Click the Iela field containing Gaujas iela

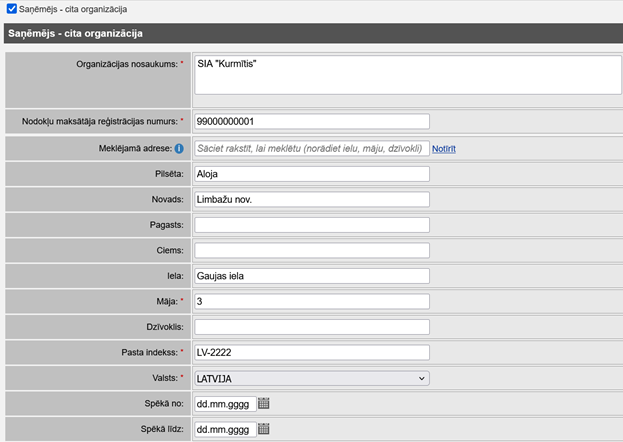click(x=312, y=276)
